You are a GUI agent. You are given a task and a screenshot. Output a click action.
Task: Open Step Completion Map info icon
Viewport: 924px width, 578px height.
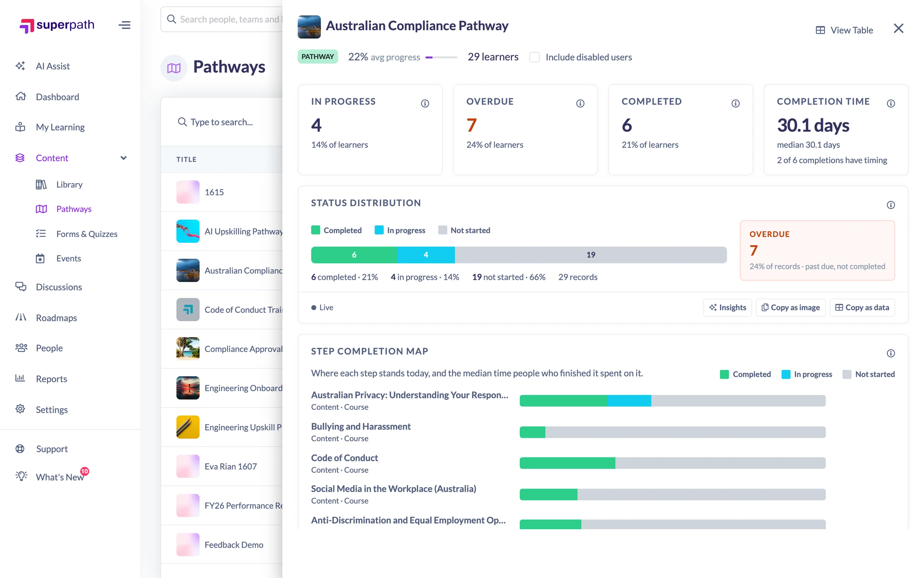tap(891, 353)
